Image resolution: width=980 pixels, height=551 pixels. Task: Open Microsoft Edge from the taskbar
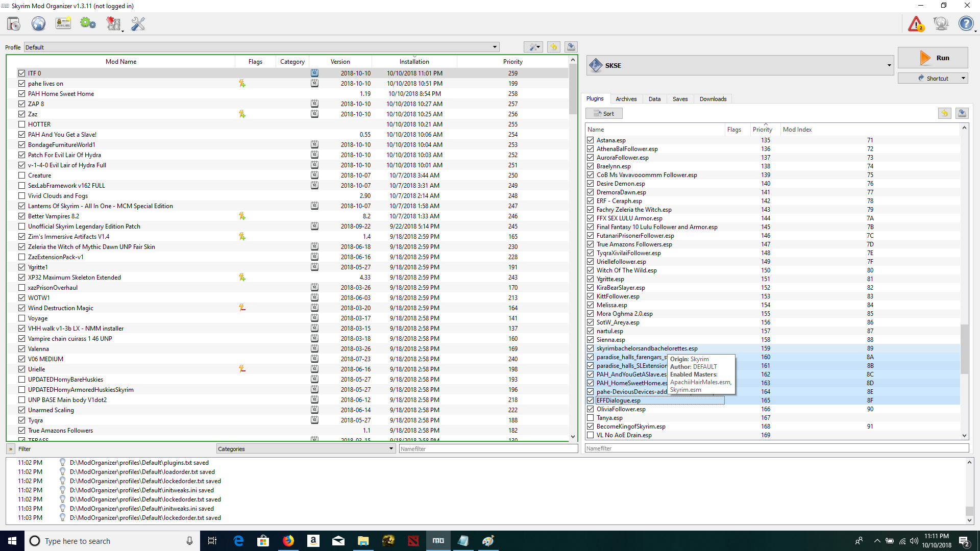tap(238, 541)
